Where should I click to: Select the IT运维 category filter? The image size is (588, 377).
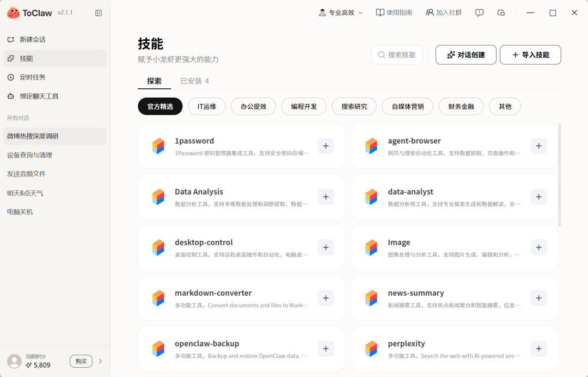coord(207,107)
